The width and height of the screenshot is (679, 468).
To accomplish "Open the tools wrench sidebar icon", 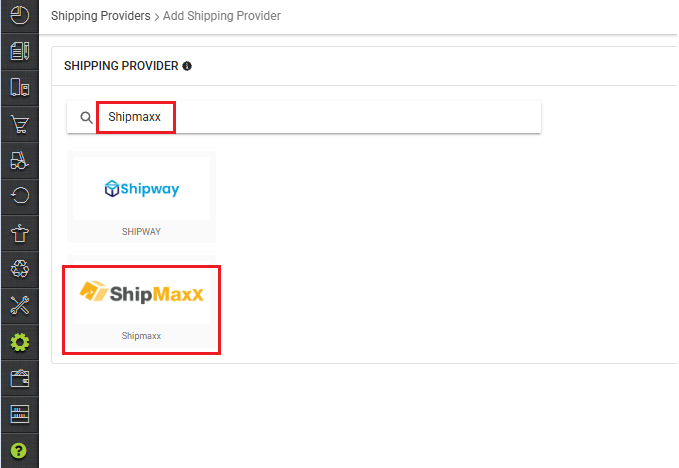I will click(19, 305).
